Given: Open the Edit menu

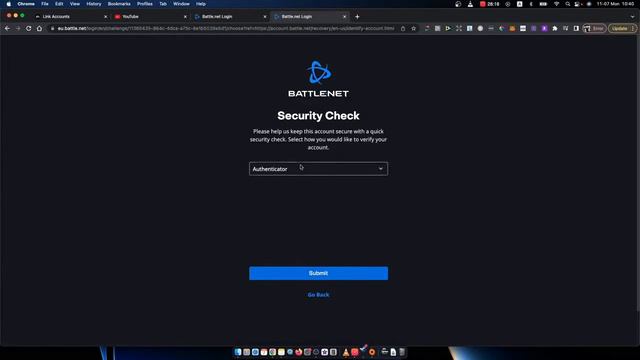Looking at the screenshot, I should click(x=59, y=4).
